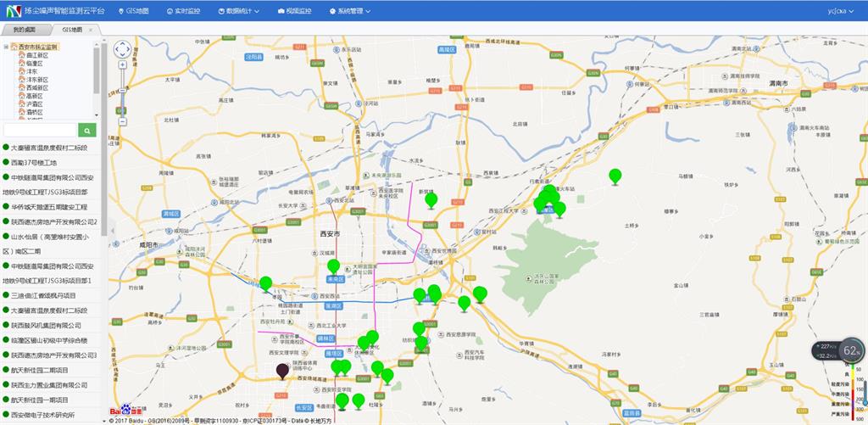868x425 pixels.
Task: Click the 高陵区 district label on map
Action: click(446, 49)
